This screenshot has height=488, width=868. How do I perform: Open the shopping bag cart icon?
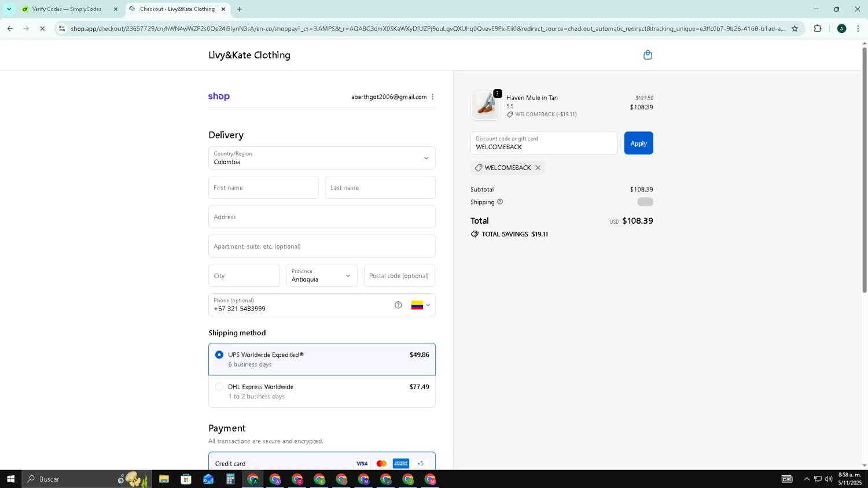coord(648,55)
